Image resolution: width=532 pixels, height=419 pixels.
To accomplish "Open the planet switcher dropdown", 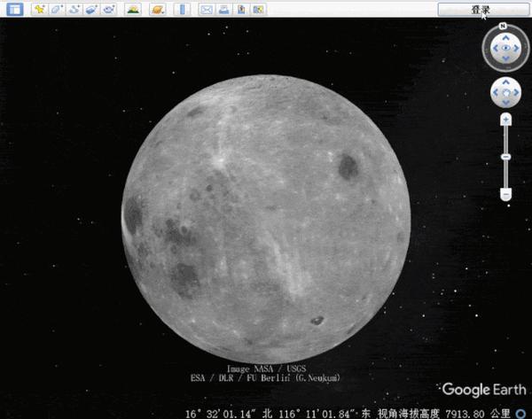I will 158,10.
